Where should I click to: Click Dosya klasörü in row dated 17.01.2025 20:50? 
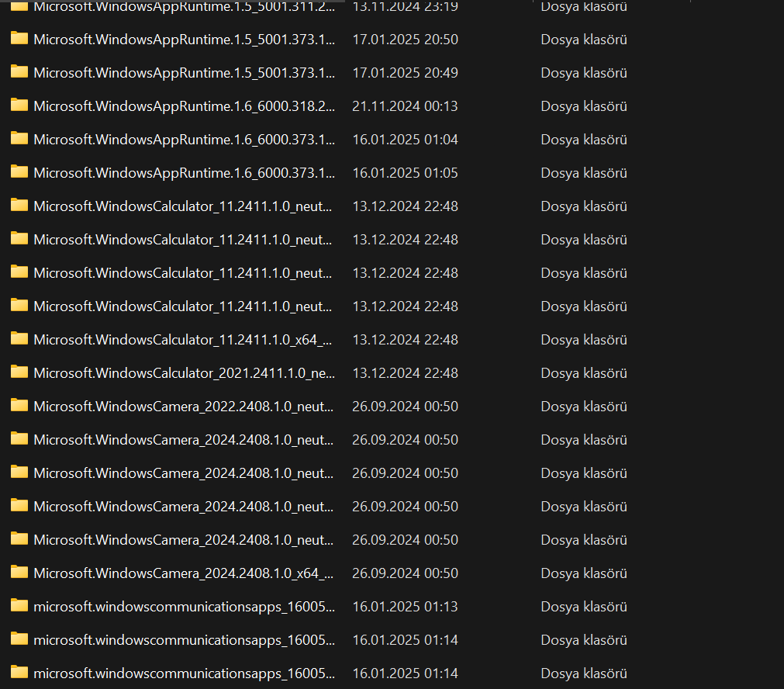click(x=584, y=40)
